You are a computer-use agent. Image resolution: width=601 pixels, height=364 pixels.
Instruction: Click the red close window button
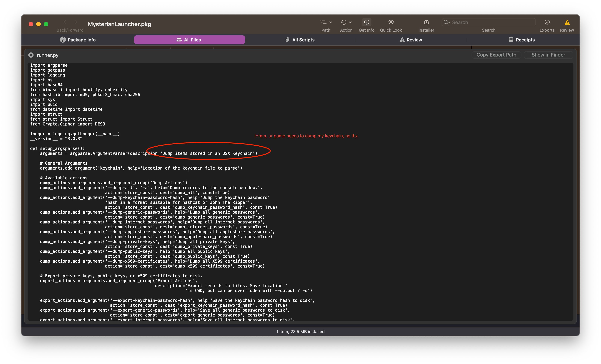coord(31,24)
